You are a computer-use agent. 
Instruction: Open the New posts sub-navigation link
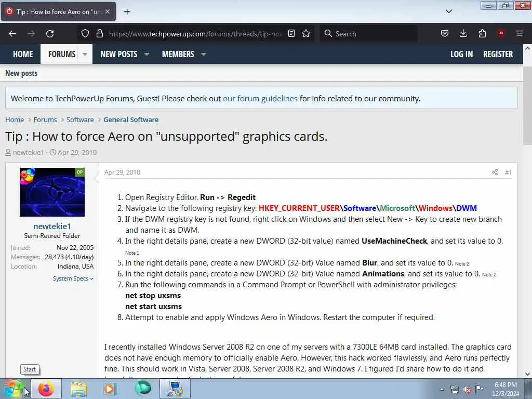pyautogui.click(x=21, y=73)
